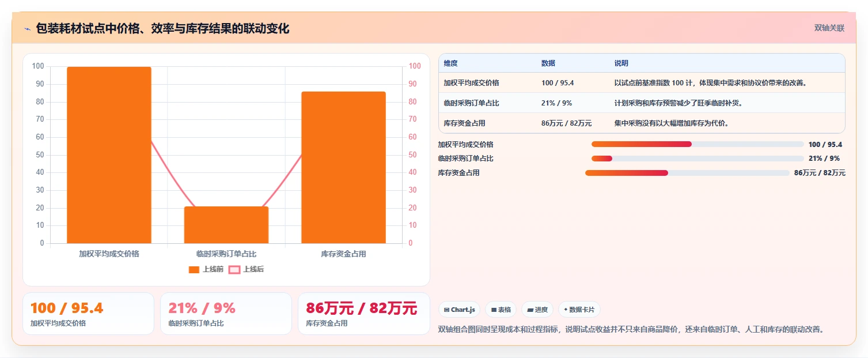Click the Chart.js tag chip
868x358 pixels.
(x=459, y=310)
